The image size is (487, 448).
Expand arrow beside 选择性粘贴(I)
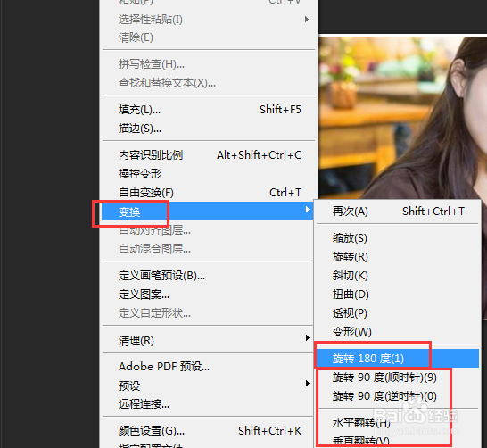click(x=307, y=20)
